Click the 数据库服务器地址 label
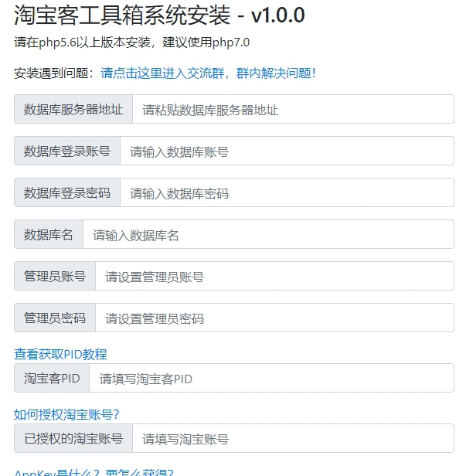This screenshot has height=476, width=473. (x=73, y=109)
